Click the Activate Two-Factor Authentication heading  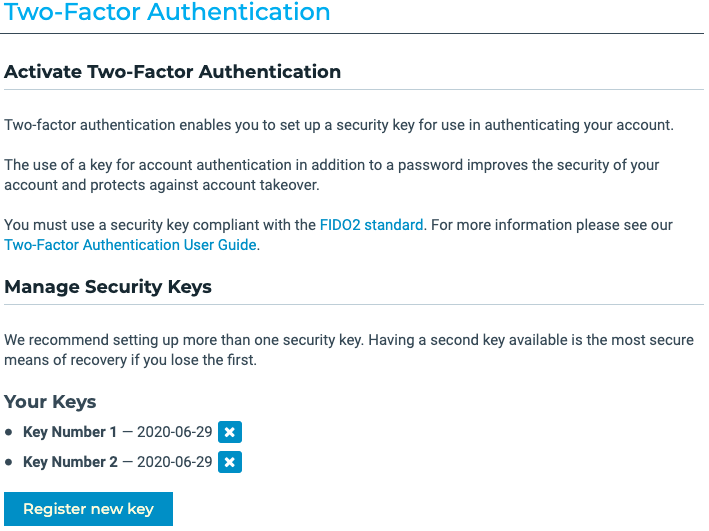(173, 72)
